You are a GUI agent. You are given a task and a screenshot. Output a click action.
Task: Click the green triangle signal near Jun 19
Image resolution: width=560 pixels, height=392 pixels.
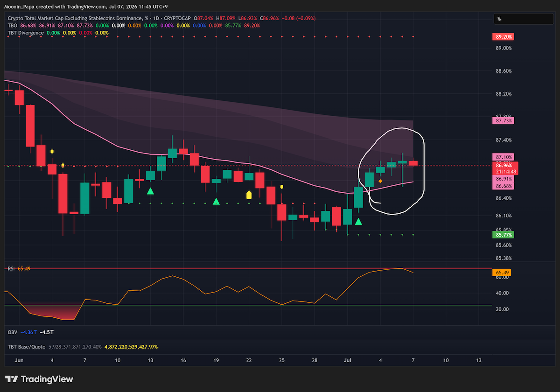tap(216, 201)
